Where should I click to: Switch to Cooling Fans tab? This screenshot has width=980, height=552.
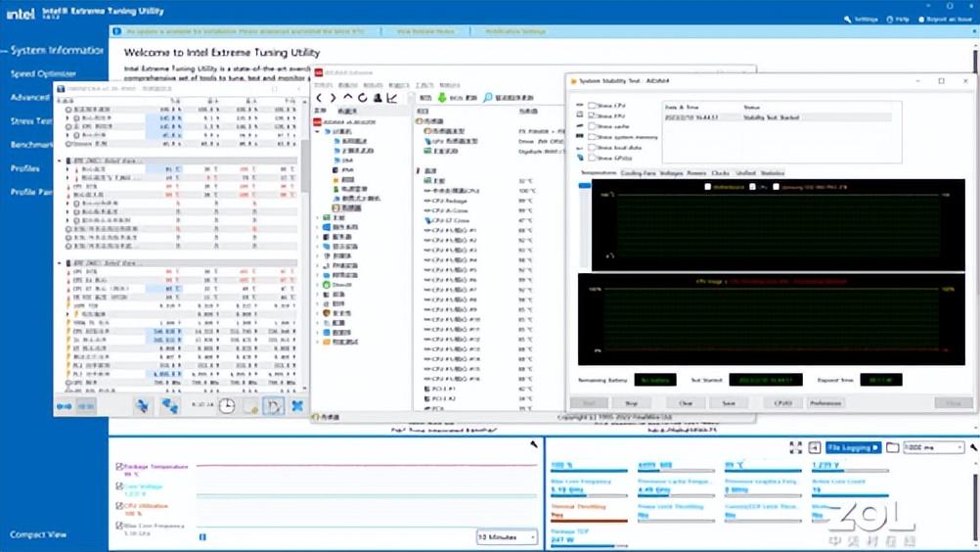pyautogui.click(x=638, y=173)
